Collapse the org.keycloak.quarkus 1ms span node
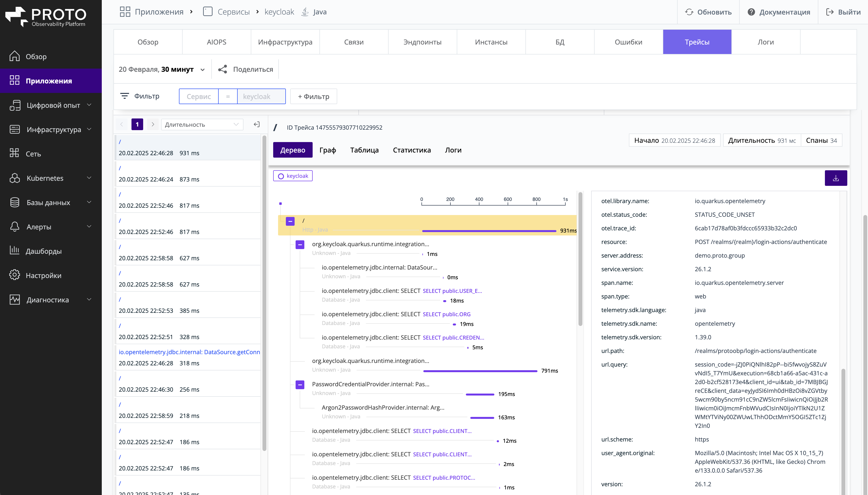 (300, 245)
